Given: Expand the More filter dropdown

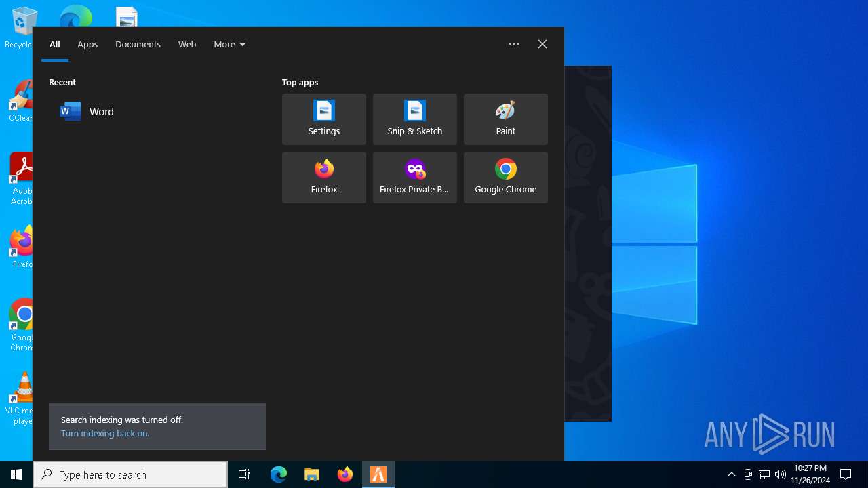Looking at the screenshot, I should [230, 45].
